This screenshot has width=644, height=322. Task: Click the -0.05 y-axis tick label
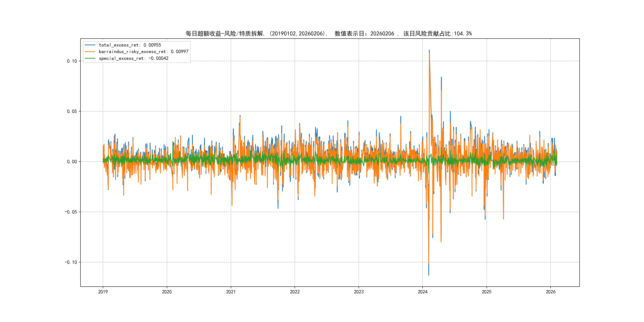coord(71,212)
